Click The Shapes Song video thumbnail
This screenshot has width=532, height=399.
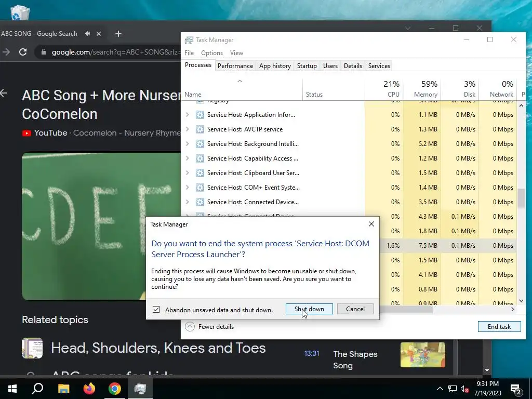click(422, 354)
